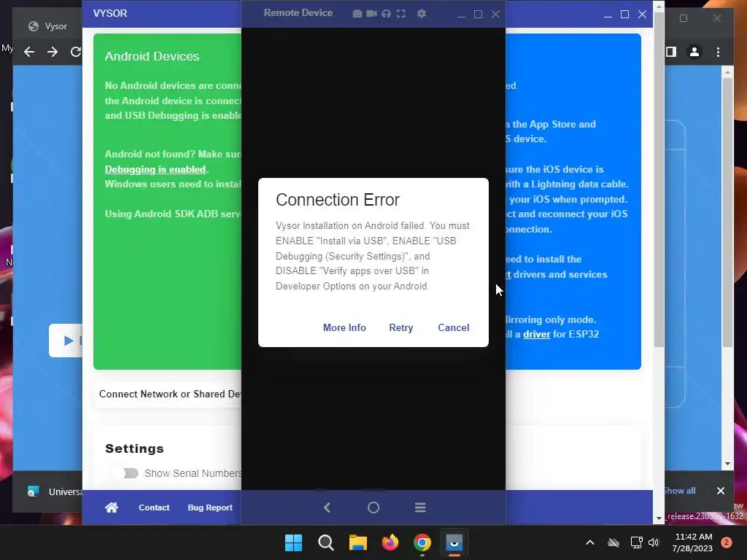747x560 pixels.
Task: Open notification badge showing 2
Action: (727, 542)
